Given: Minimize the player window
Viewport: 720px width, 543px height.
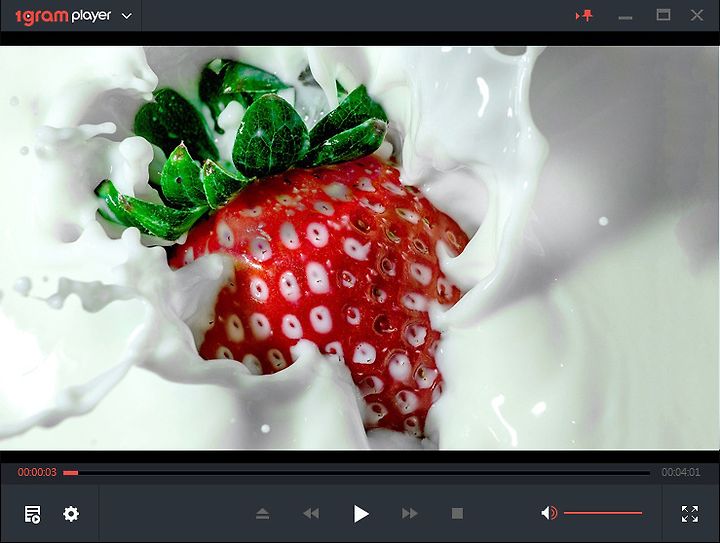Looking at the screenshot, I should [x=625, y=18].
